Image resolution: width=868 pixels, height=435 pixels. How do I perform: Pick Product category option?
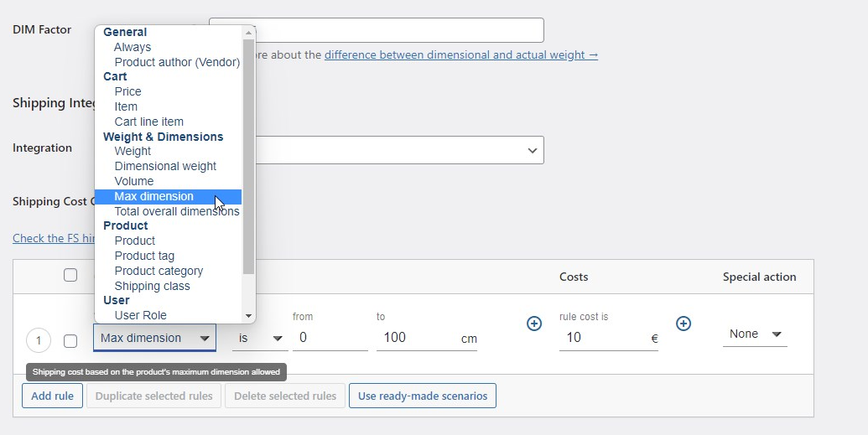(169, 271)
